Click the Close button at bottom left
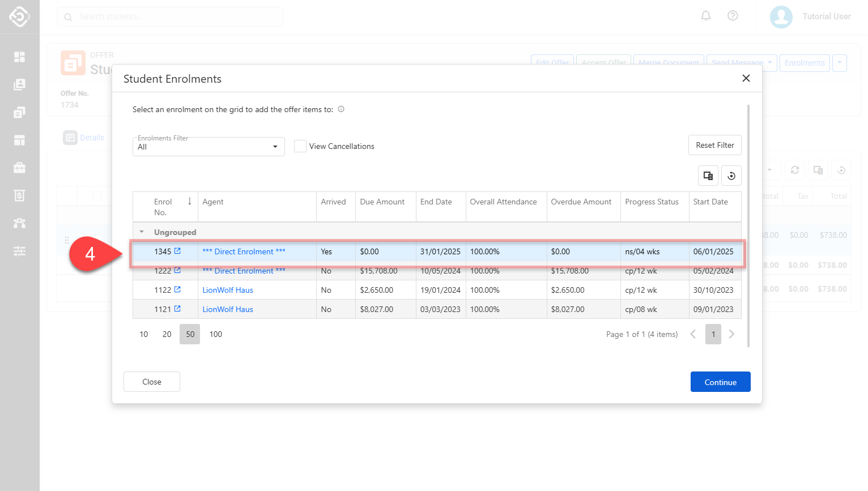 tap(152, 382)
